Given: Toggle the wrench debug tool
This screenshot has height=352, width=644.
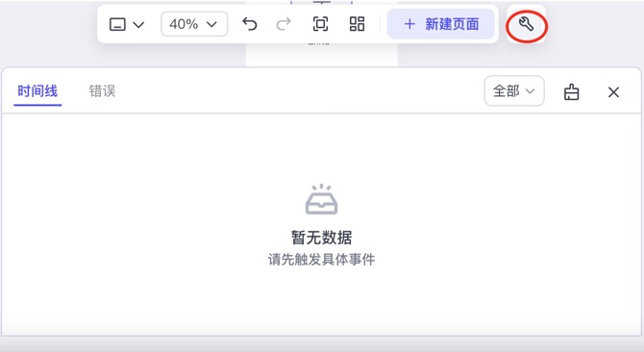Looking at the screenshot, I should point(526,25).
